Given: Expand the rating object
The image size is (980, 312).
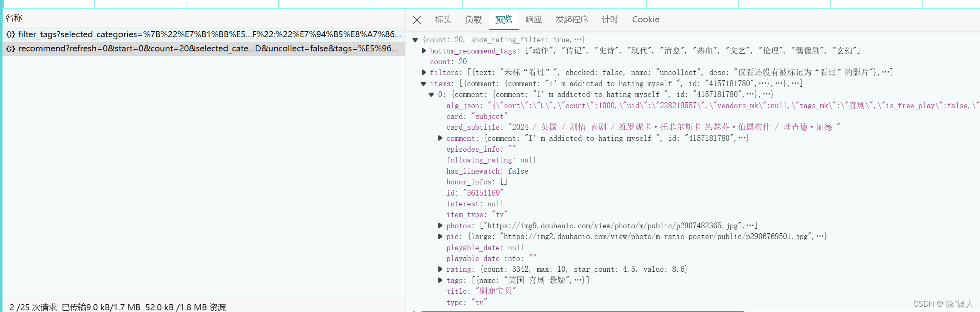Looking at the screenshot, I should tap(440, 269).
